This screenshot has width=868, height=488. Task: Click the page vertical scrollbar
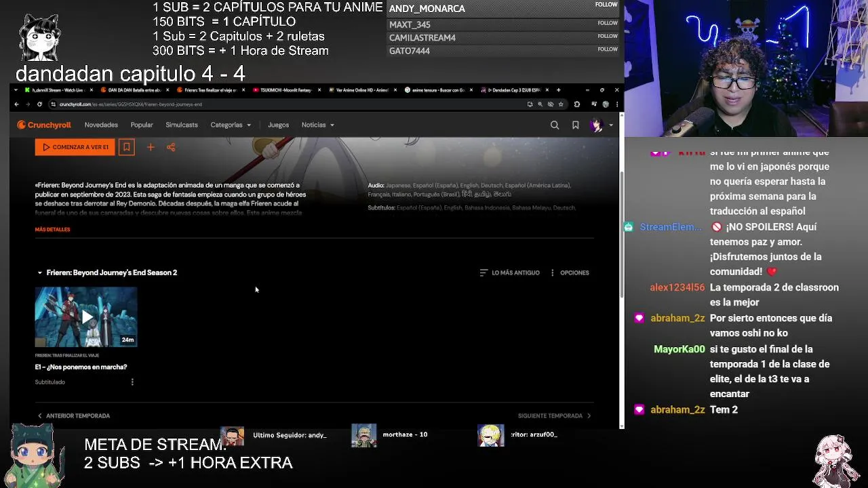pyautogui.click(x=621, y=234)
